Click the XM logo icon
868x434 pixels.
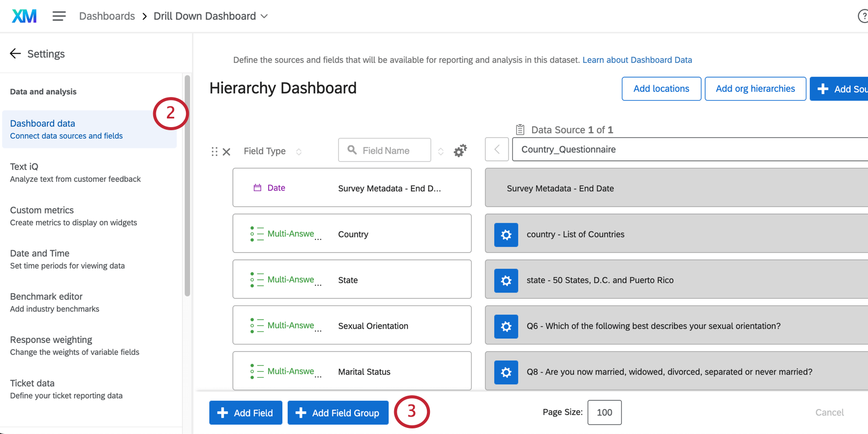24,16
